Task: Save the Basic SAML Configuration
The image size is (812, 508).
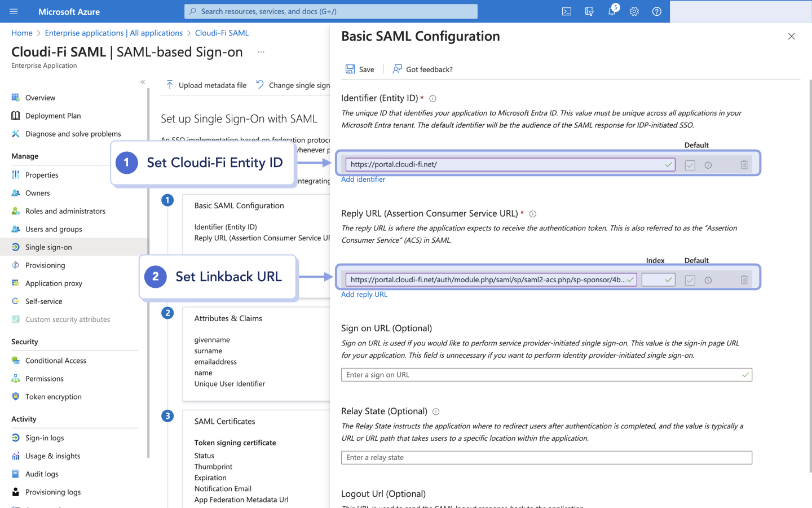Action: (359, 69)
